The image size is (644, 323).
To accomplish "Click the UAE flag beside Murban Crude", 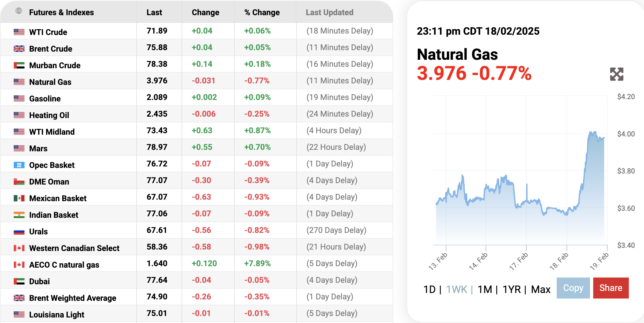I will coord(19,65).
